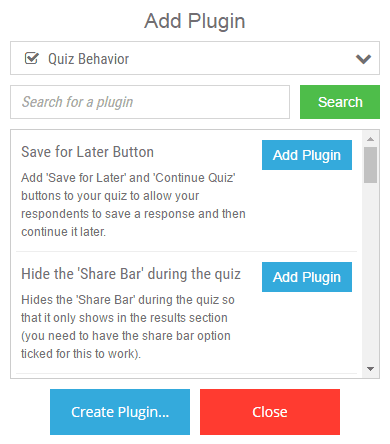Click the scrollbar track below the thumb
The width and height of the screenshot is (390, 444).
[370, 273]
